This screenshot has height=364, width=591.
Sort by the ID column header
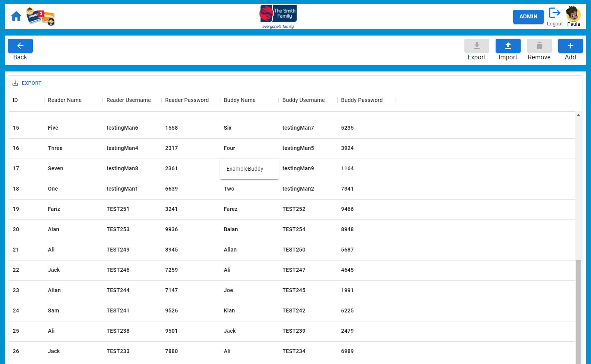[x=15, y=100]
